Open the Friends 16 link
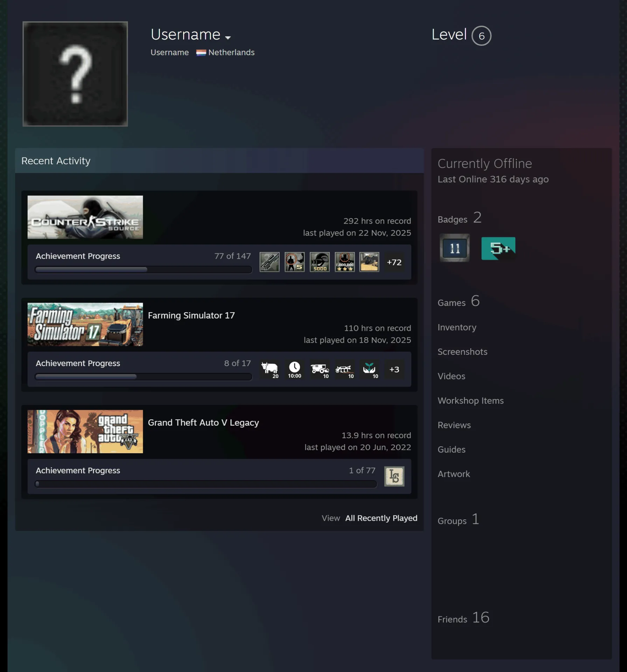This screenshot has height=672, width=627. 464,618
